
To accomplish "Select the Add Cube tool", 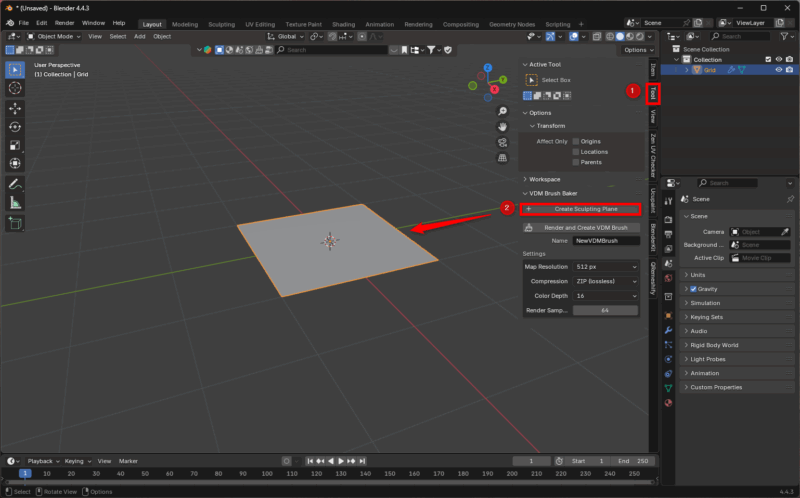I will point(15,223).
